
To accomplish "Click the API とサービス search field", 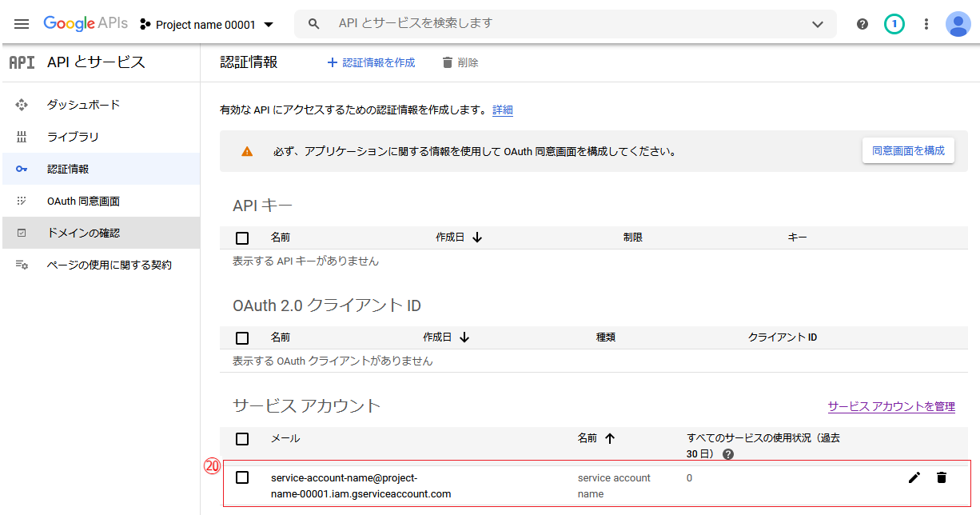I will [560, 24].
